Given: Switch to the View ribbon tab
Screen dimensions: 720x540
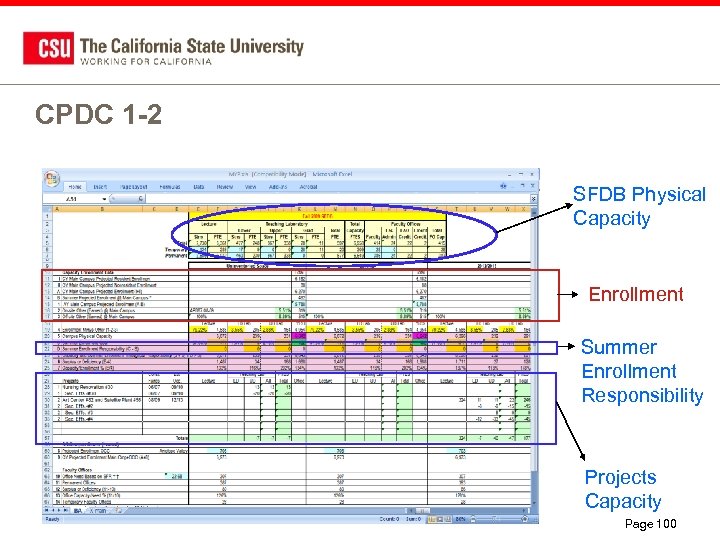Looking at the screenshot, I should point(250,187).
